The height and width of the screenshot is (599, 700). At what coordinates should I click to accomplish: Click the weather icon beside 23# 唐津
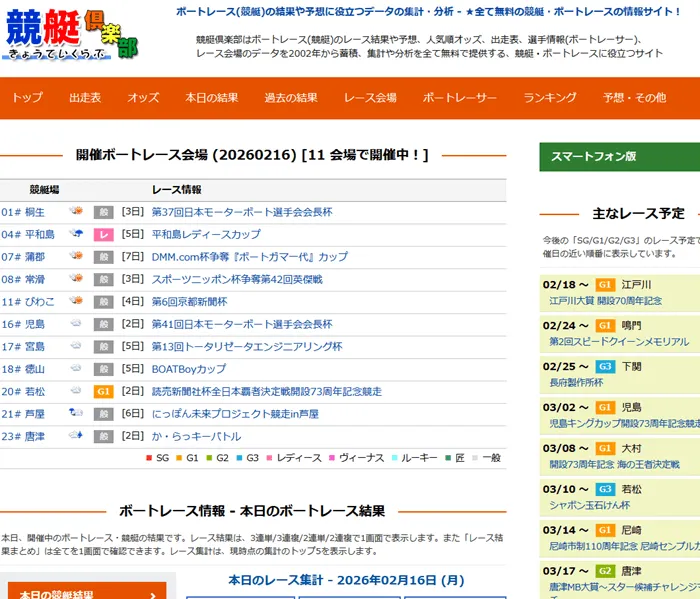(75, 436)
